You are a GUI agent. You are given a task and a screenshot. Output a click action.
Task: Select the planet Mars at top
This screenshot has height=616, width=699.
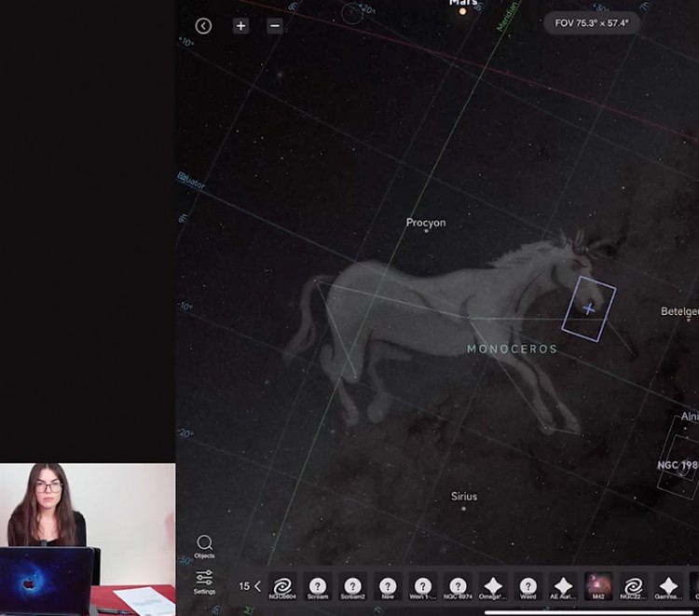(x=462, y=11)
